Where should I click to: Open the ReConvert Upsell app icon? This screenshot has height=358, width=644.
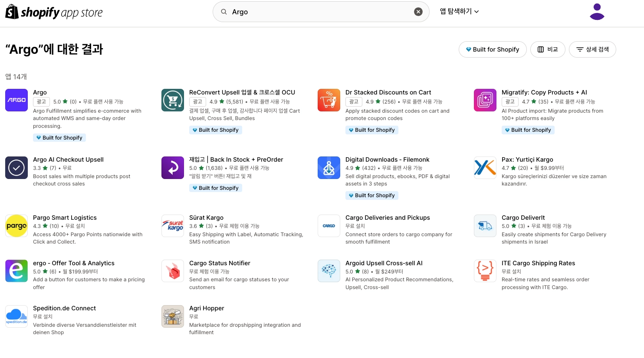pyautogui.click(x=173, y=100)
